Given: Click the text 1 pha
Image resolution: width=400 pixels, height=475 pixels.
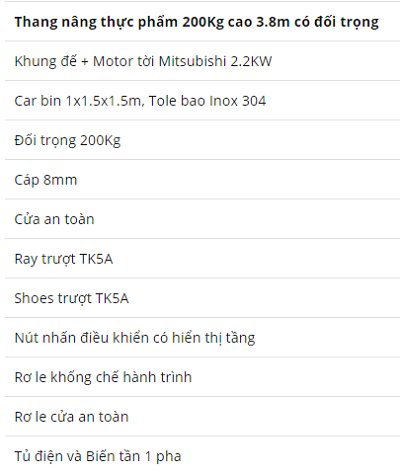Looking at the screenshot, I should coord(163,456).
